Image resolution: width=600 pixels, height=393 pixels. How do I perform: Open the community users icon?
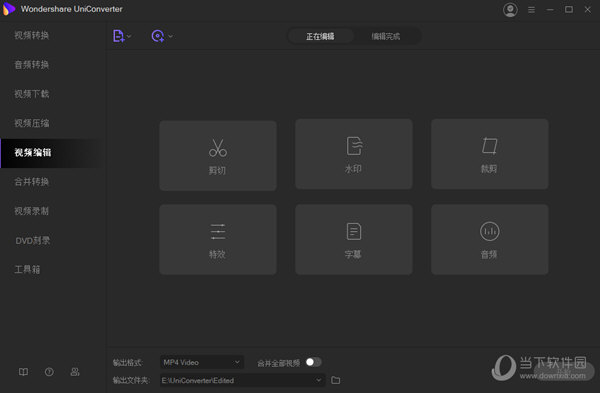tap(75, 372)
